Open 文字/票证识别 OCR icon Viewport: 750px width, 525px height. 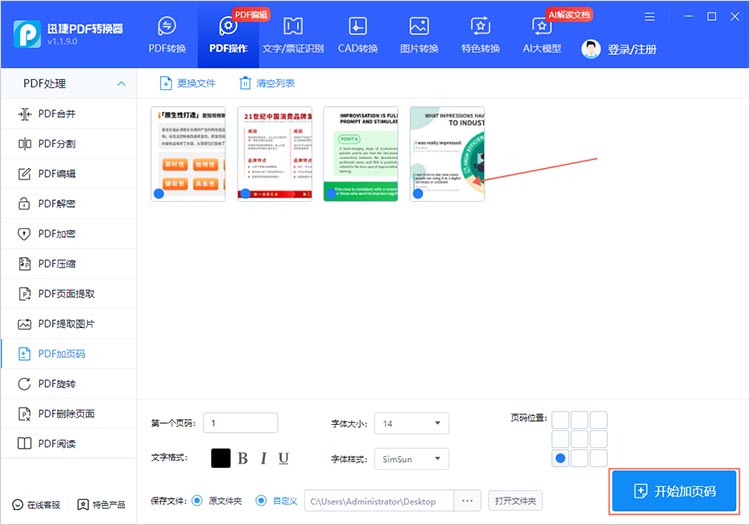pyautogui.click(x=293, y=27)
